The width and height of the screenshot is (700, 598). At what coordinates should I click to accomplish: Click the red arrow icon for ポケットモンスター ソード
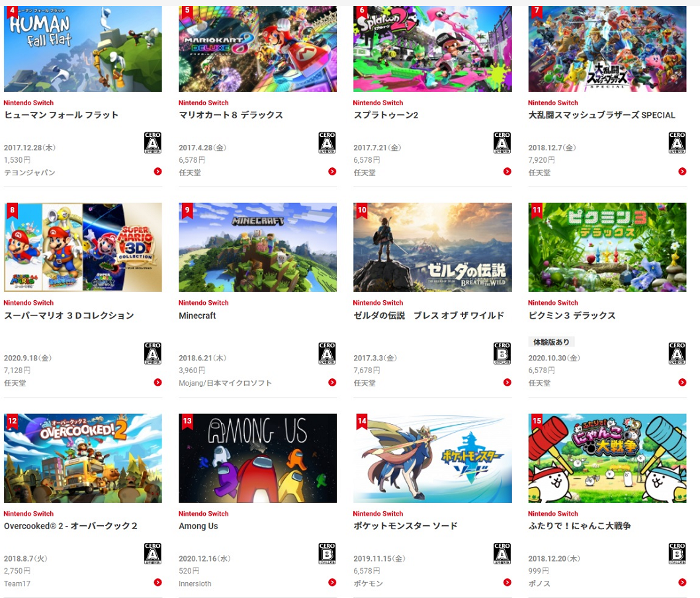[x=507, y=582]
